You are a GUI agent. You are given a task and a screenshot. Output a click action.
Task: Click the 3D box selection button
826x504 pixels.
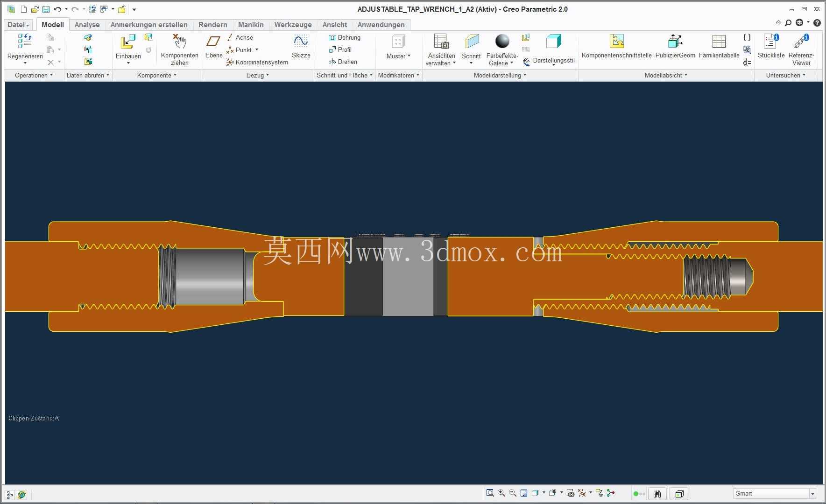(679, 494)
